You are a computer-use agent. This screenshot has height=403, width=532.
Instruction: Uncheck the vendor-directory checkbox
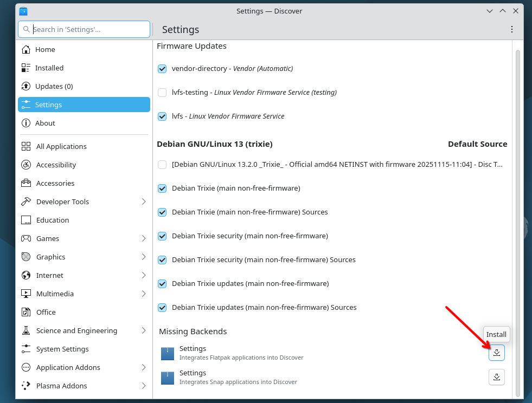[x=162, y=69]
